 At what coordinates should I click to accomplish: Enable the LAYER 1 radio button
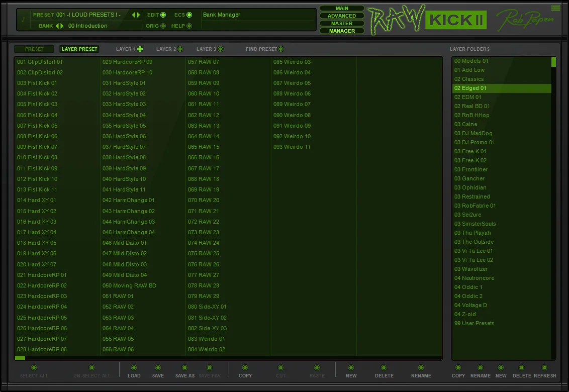140,49
